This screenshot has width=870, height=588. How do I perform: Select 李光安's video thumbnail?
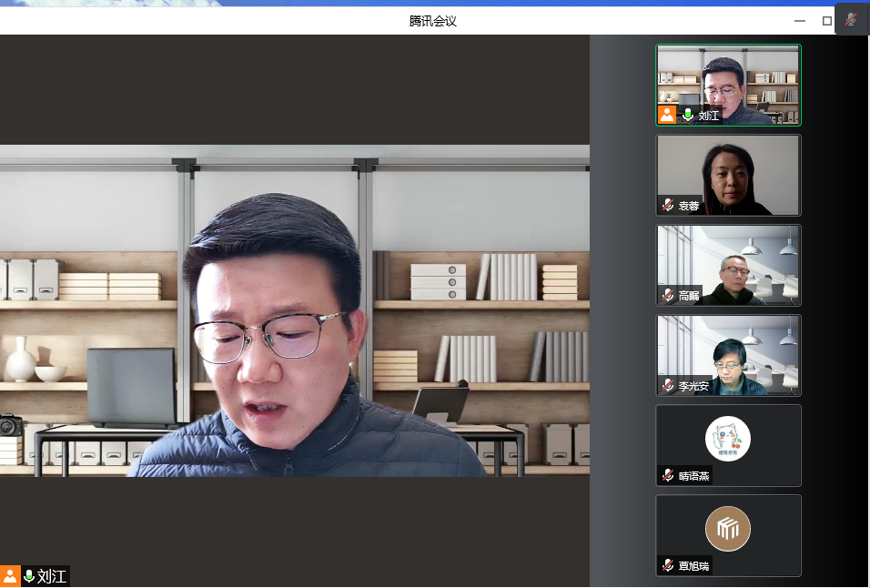tap(729, 352)
